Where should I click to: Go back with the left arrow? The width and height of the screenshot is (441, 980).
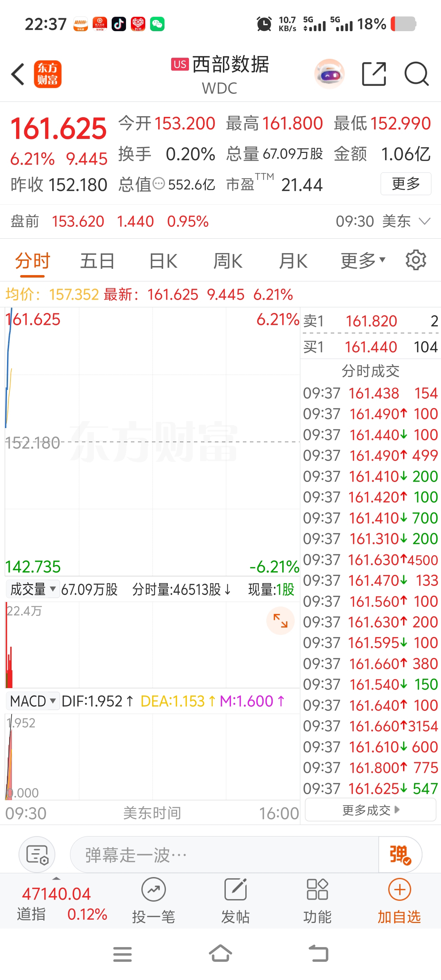(x=18, y=74)
